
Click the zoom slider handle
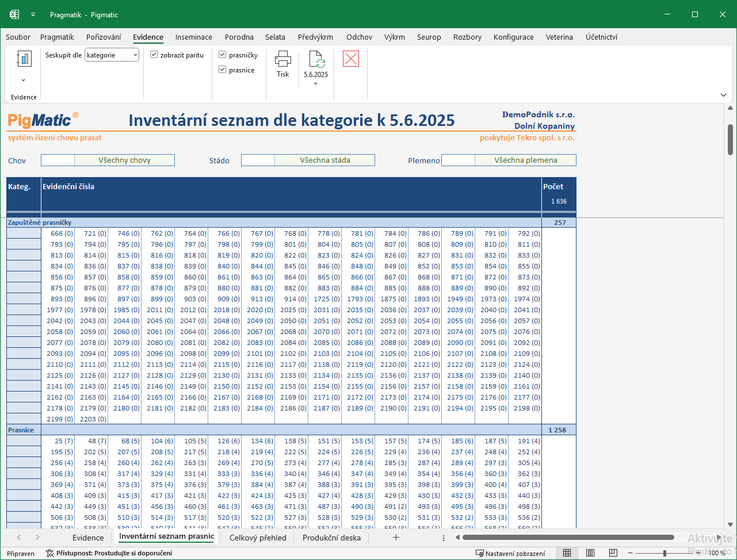point(665,553)
